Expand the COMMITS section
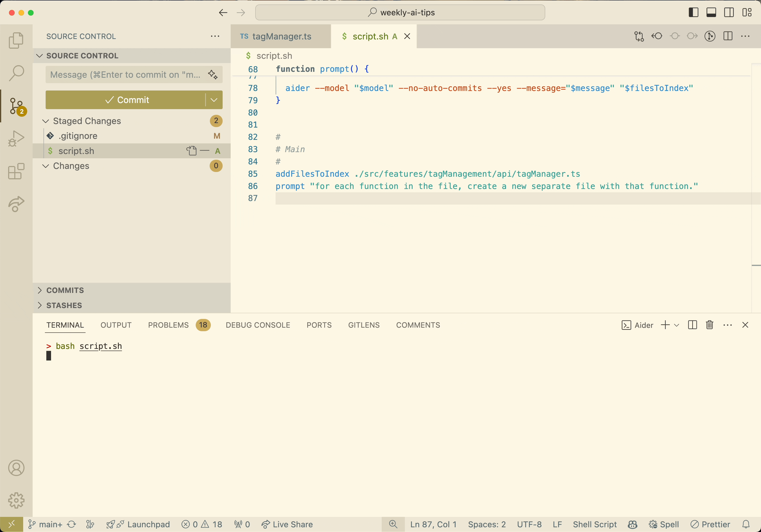Image resolution: width=761 pixels, height=532 pixels. (x=65, y=290)
